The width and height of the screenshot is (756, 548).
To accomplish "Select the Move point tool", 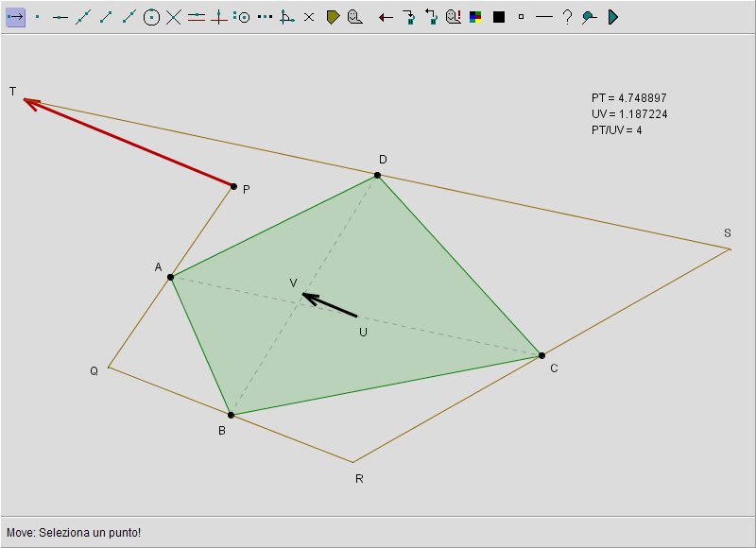I will [x=15, y=17].
